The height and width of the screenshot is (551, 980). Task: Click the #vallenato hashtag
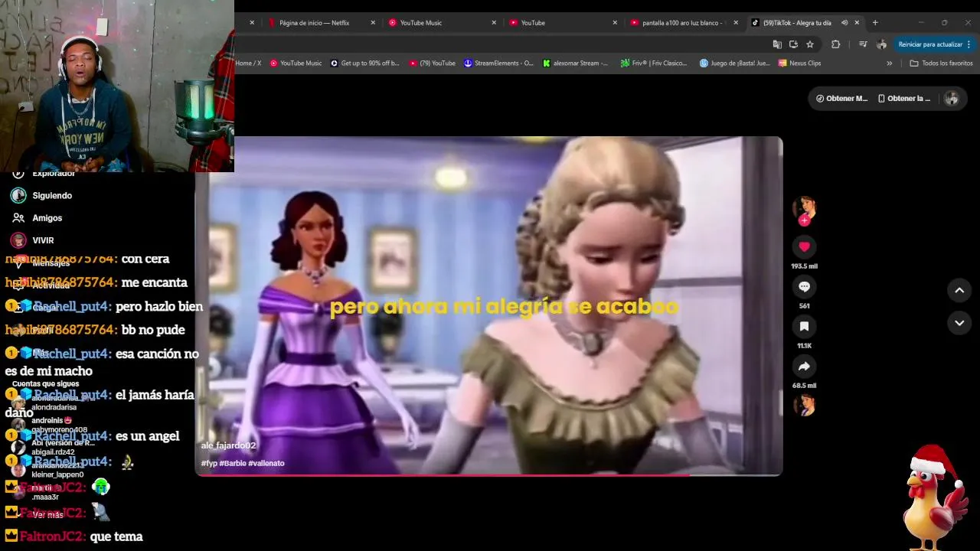click(x=266, y=463)
